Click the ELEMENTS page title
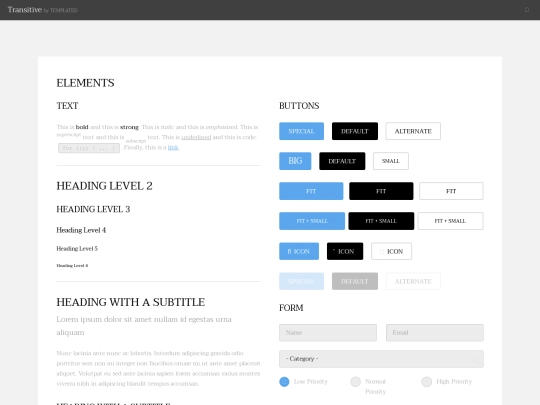 [85, 83]
